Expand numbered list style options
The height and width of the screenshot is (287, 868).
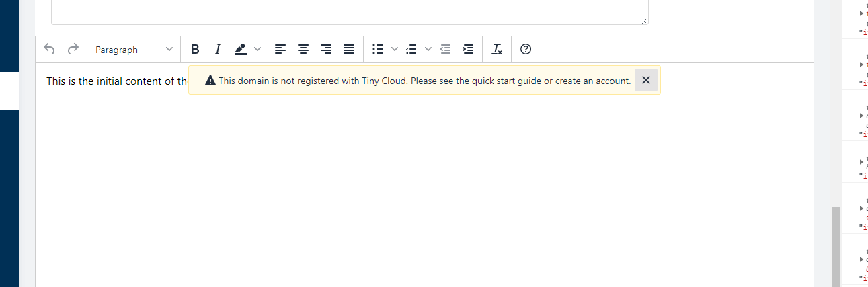[428, 49]
